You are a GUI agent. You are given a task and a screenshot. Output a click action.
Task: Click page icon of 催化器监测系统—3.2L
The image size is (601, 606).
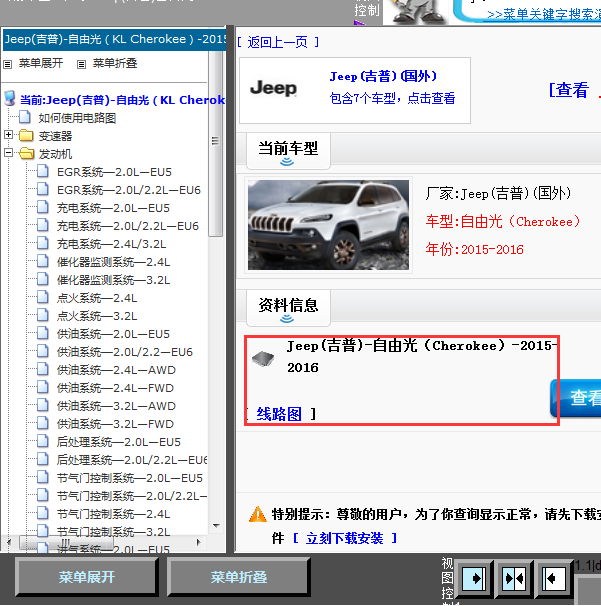point(43,279)
